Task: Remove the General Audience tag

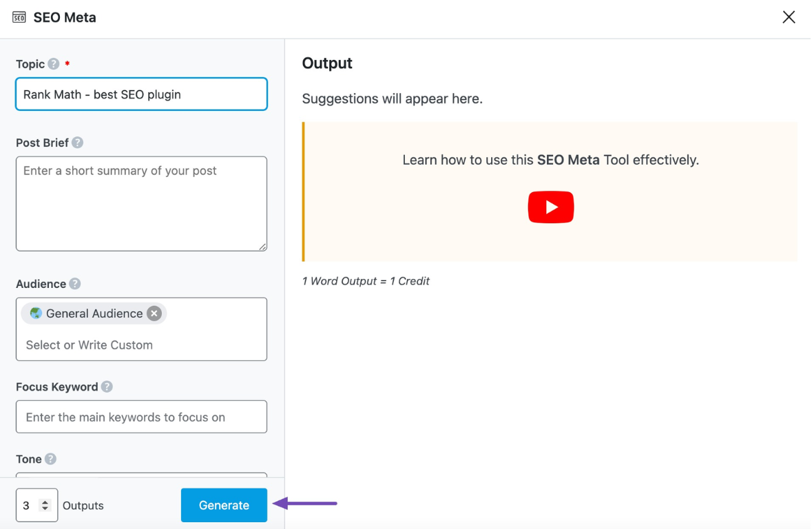Action: pos(154,313)
